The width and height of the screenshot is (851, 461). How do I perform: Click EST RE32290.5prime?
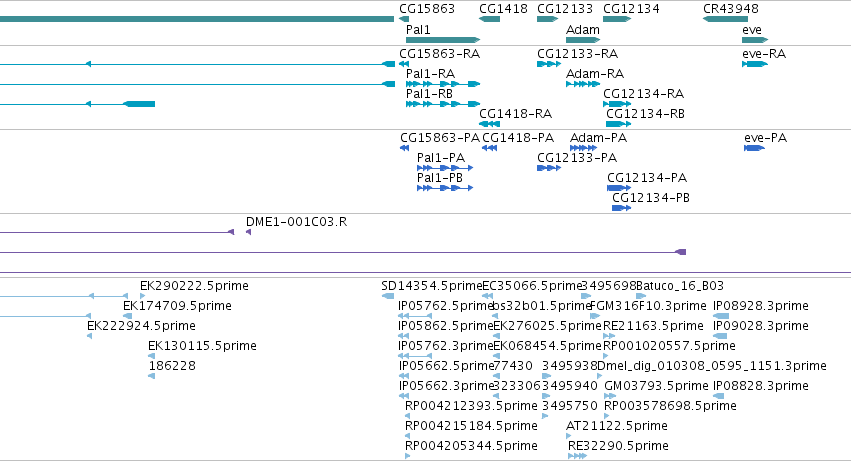[618, 447]
